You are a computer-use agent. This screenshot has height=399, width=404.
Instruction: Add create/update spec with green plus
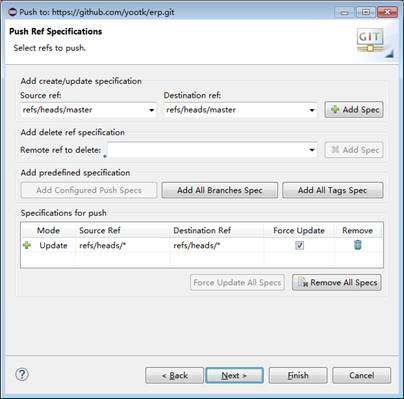tap(354, 110)
